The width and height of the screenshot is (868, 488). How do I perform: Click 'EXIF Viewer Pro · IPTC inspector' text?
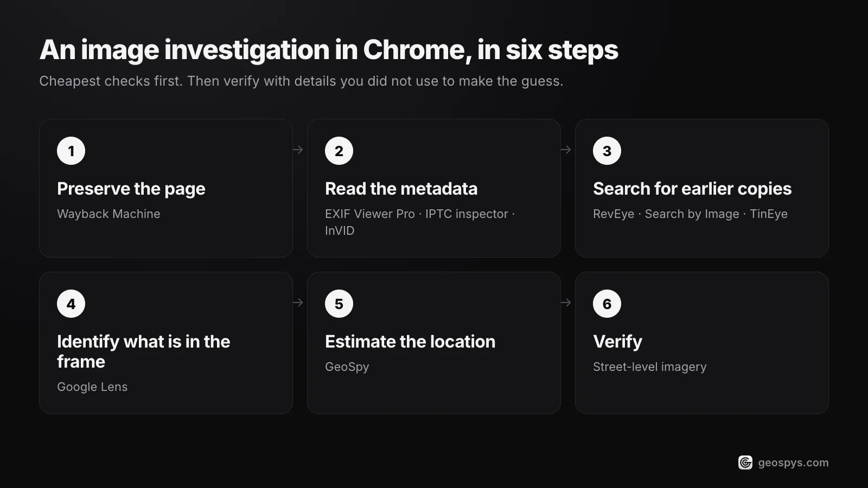pyautogui.click(x=417, y=214)
